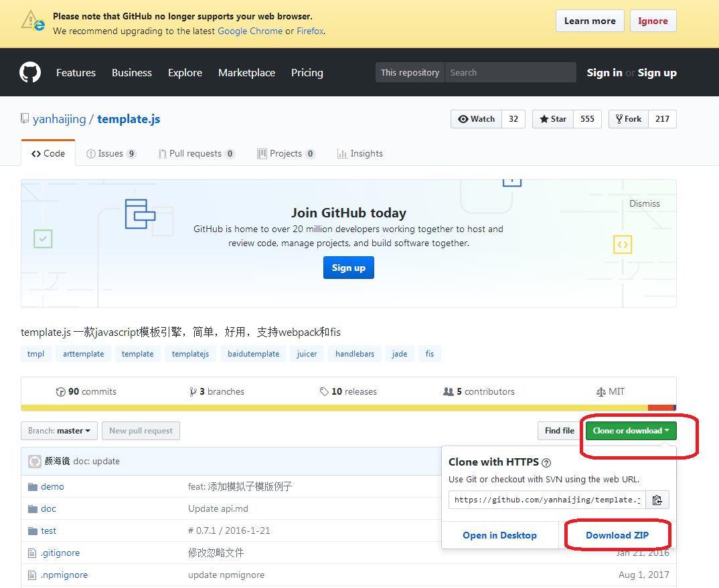View the 10 releases
Image resolution: width=719 pixels, height=588 pixels.
click(x=349, y=392)
